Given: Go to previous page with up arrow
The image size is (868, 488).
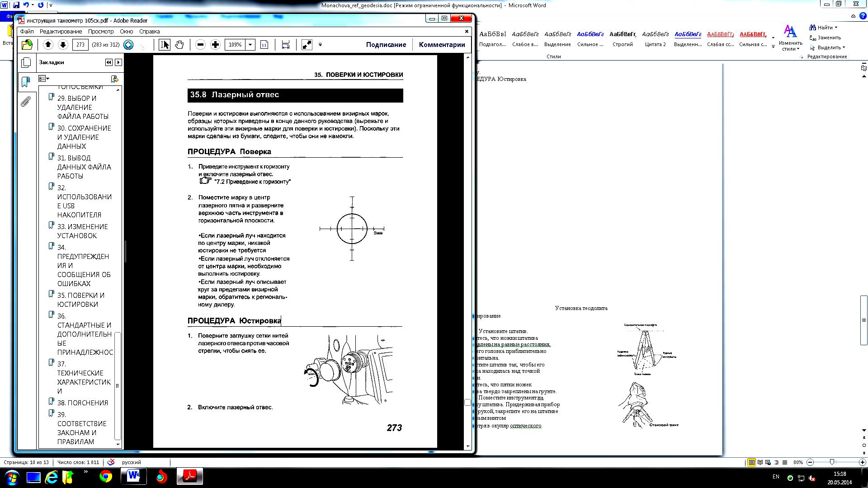Looking at the screenshot, I should pyautogui.click(x=48, y=44).
